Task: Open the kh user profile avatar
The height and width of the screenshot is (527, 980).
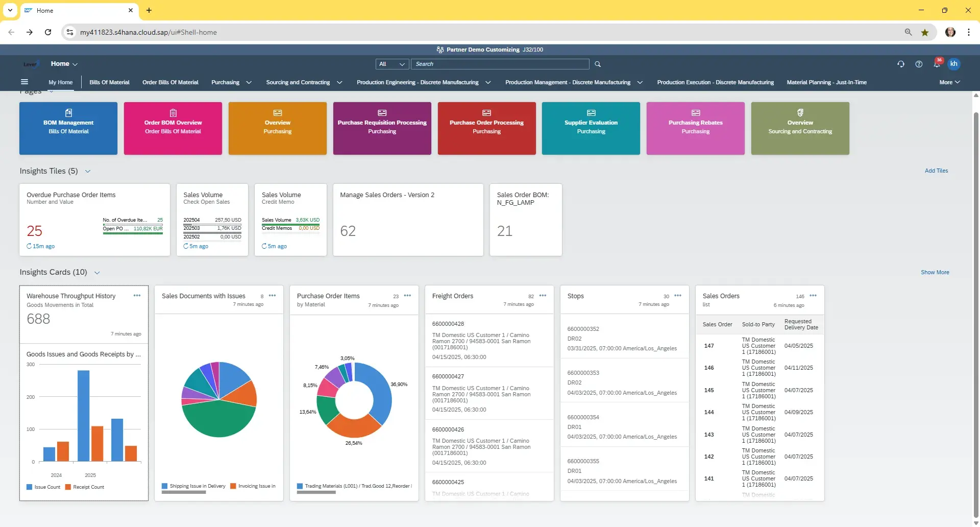Action: coord(953,64)
